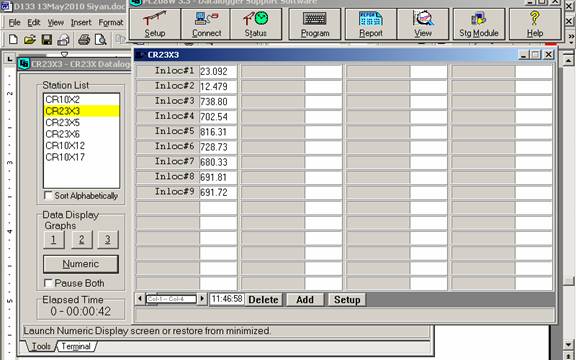Viewport: 576px width, 360px height.
Task: Toggle Sort Alphabetically checkbox
Action: click(48, 195)
